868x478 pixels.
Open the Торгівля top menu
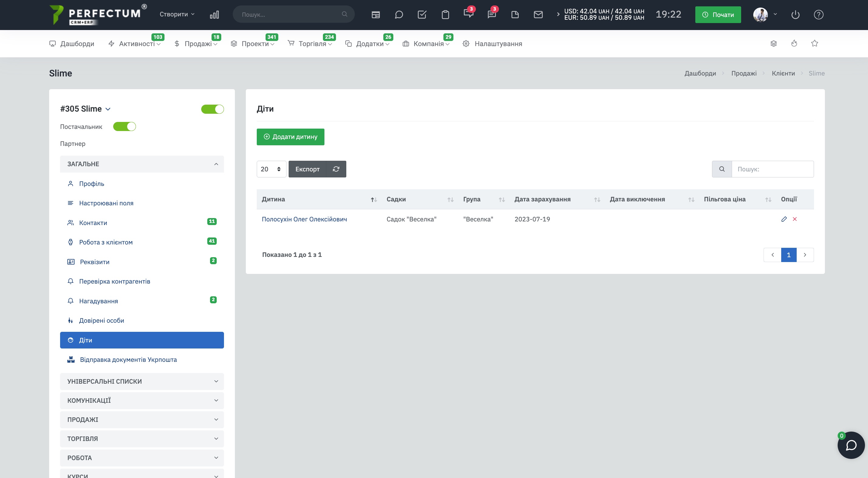point(310,44)
